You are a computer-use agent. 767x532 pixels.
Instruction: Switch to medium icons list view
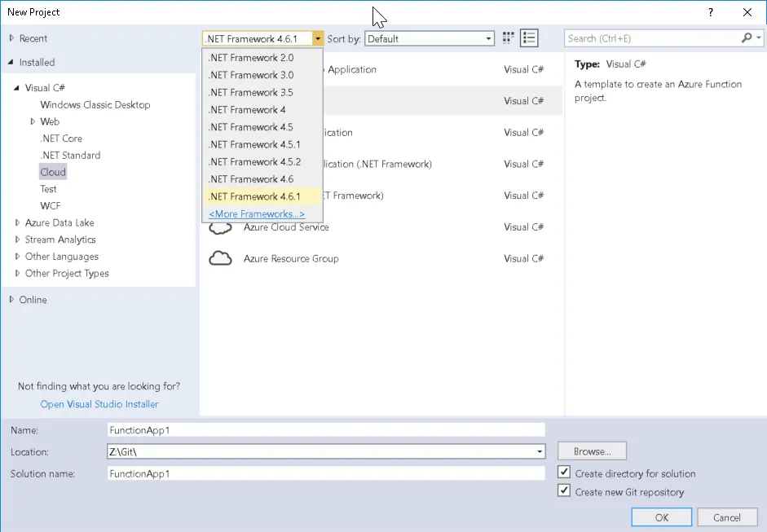(x=529, y=38)
